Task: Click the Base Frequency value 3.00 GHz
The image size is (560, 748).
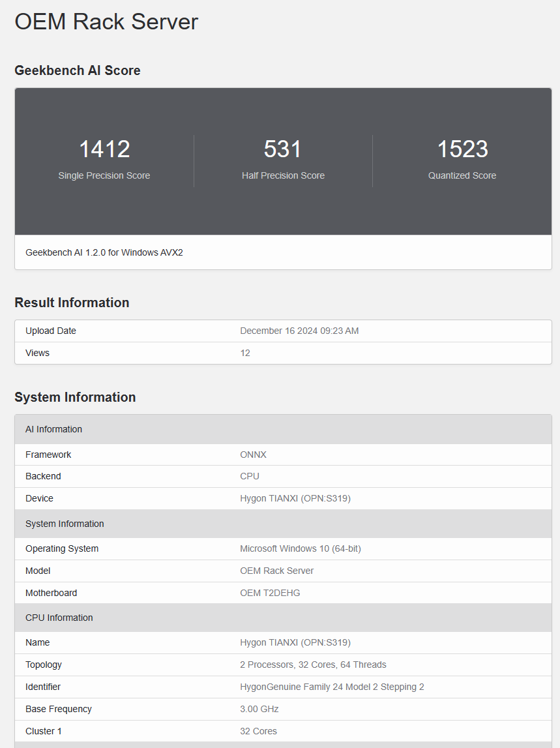Action: [x=259, y=709]
